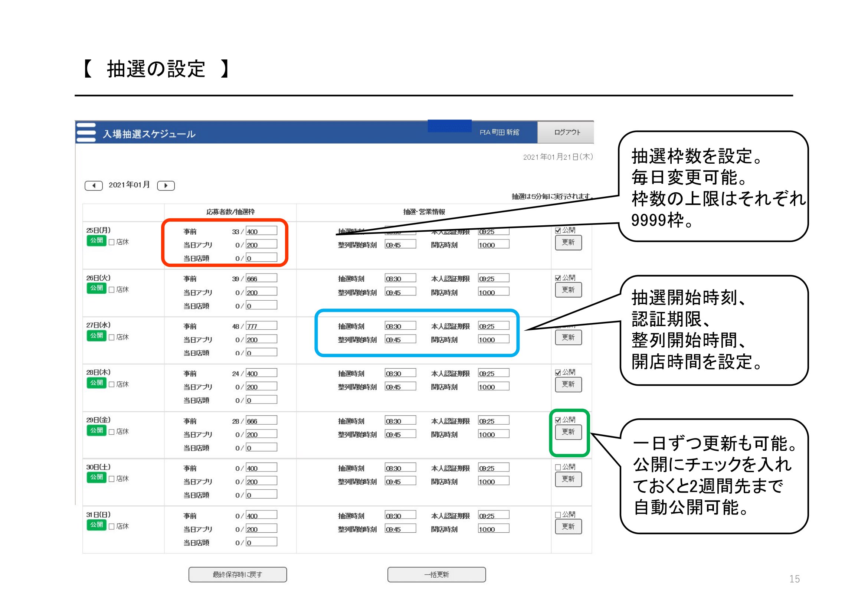Viewport: 868px width, 614px height.
Task: Check 公開 checkbox for 31日(日)
Action: point(558,515)
